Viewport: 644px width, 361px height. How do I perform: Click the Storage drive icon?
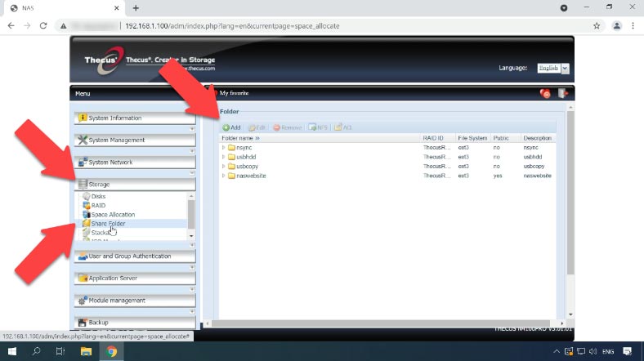point(83,185)
